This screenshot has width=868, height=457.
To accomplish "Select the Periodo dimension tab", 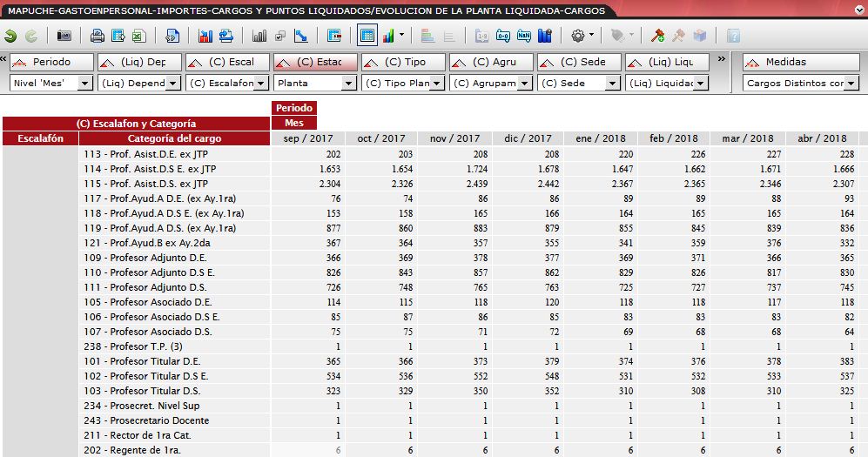I will click(x=51, y=63).
